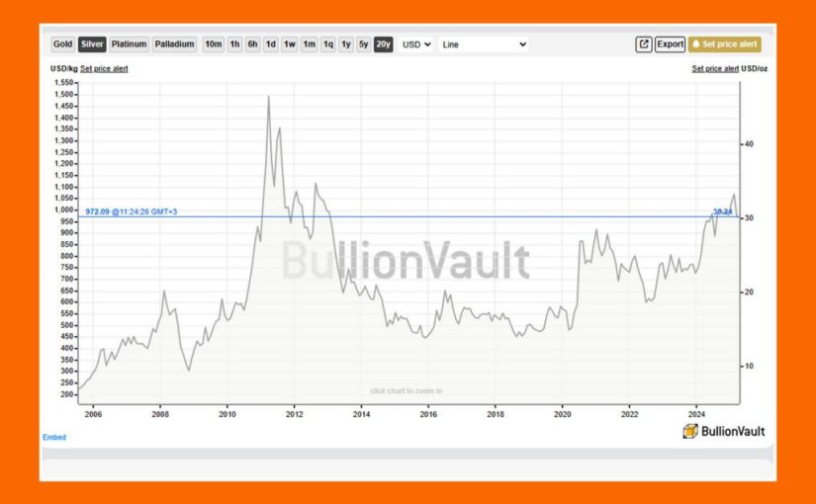Toggle the 10m time range
This screenshot has height=504, width=816.
[213, 44]
